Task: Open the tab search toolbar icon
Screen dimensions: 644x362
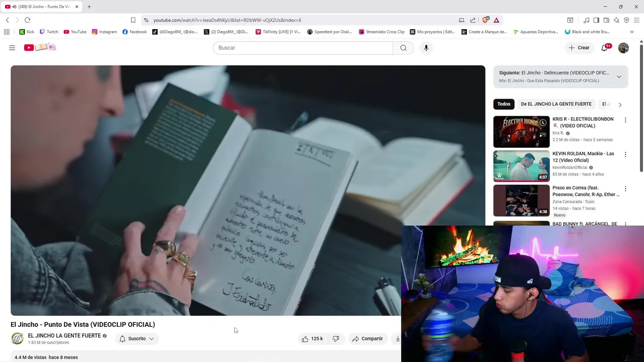Action: (570, 20)
